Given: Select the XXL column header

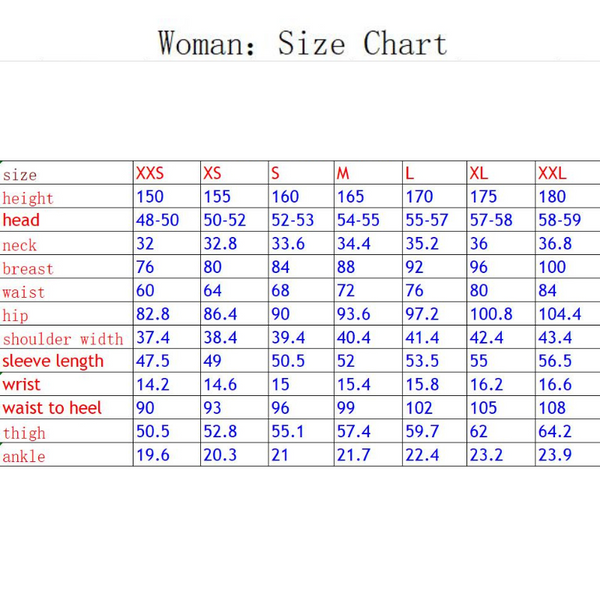Looking at the screenshot, I should tap(552, 173).
